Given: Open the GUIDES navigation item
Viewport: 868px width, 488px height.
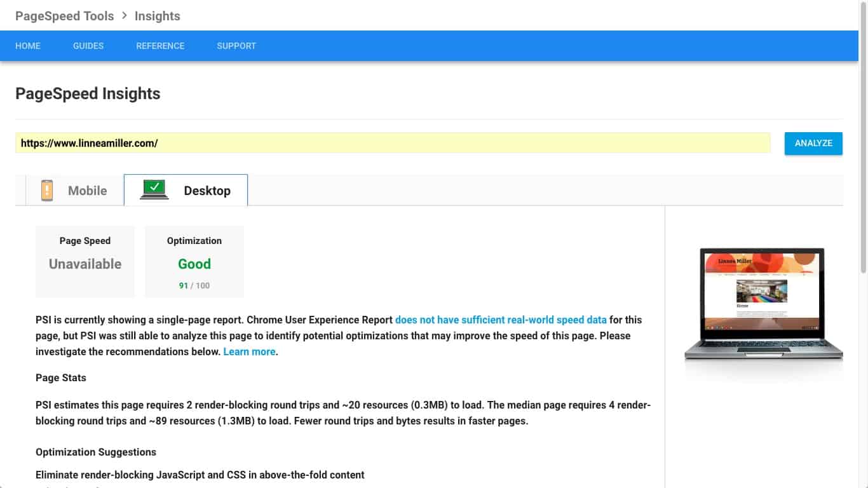Looking at the screenshot, I should (x=88, y=46).
